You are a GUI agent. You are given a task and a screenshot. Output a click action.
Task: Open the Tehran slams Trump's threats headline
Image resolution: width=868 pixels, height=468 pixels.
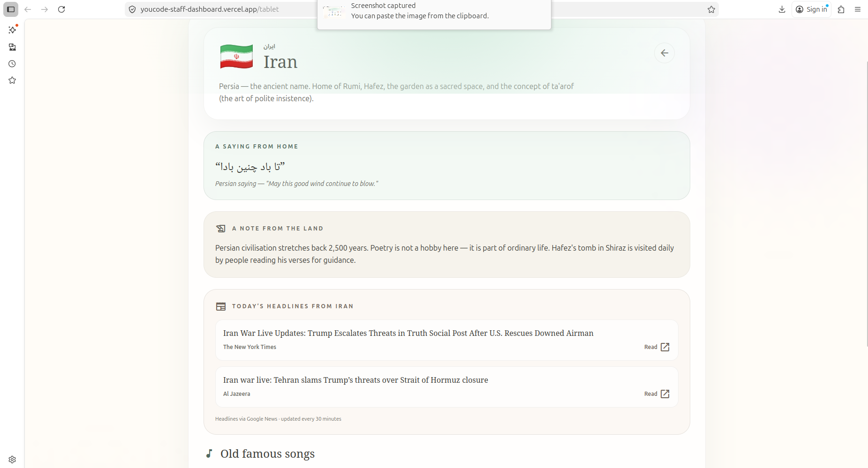(355, 380)
